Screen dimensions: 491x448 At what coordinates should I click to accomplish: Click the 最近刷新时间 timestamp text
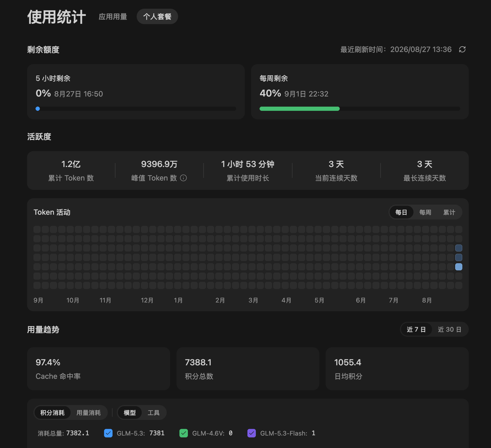(396, 49)
